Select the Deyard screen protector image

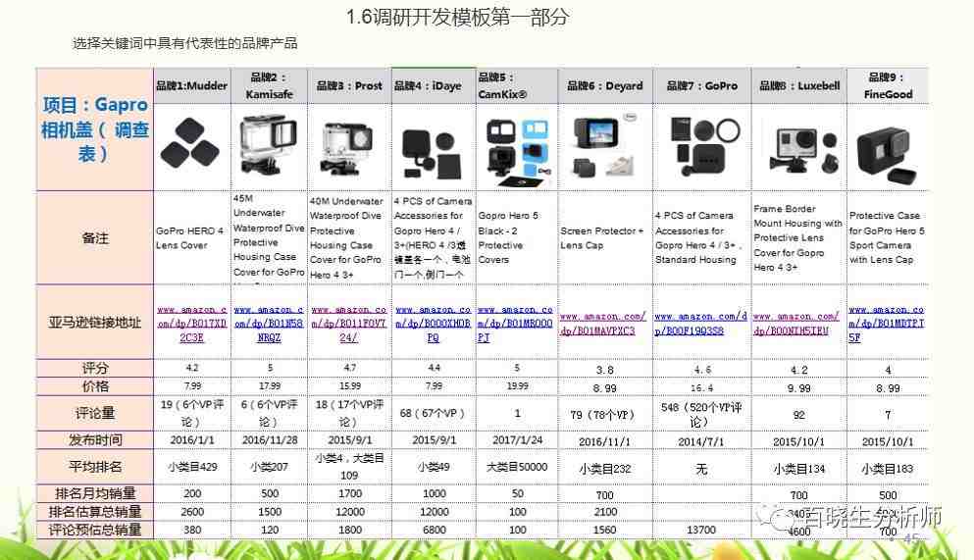[x=604, y=146]
